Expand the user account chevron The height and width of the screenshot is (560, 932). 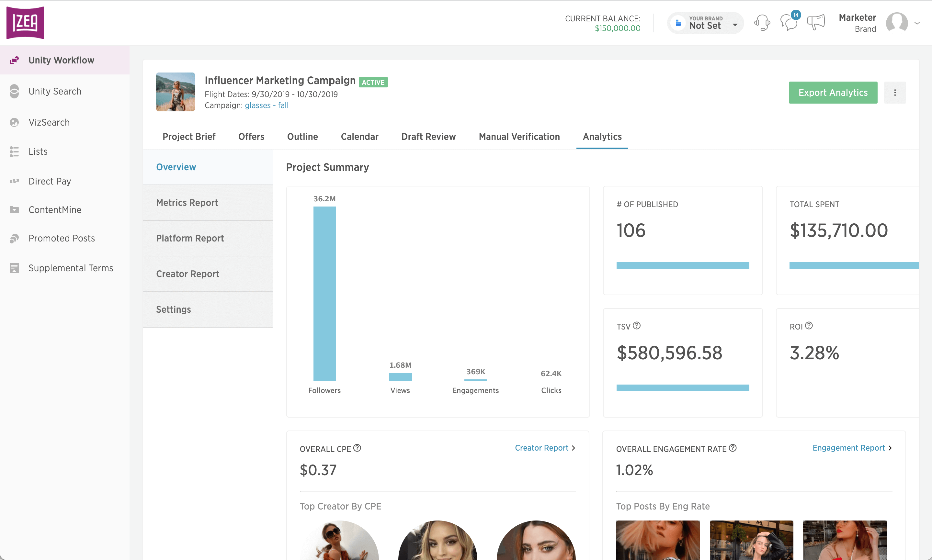(917, 23)
